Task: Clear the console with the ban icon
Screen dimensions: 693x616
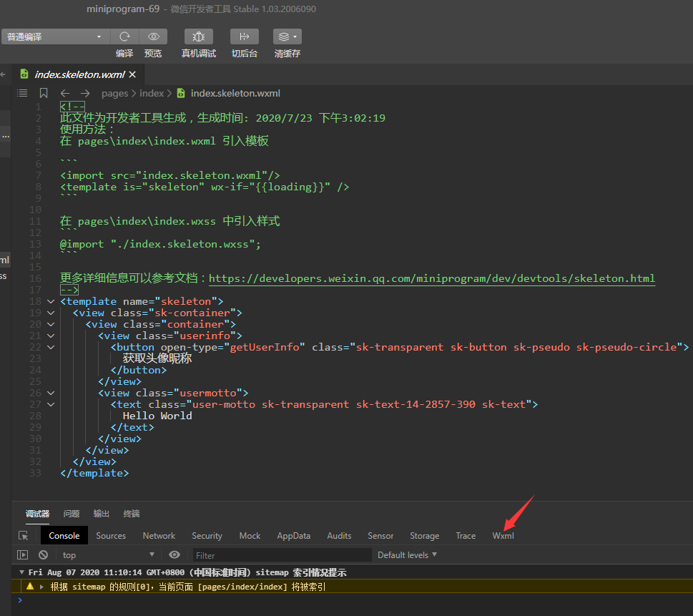Action: (x=44, y=554)
